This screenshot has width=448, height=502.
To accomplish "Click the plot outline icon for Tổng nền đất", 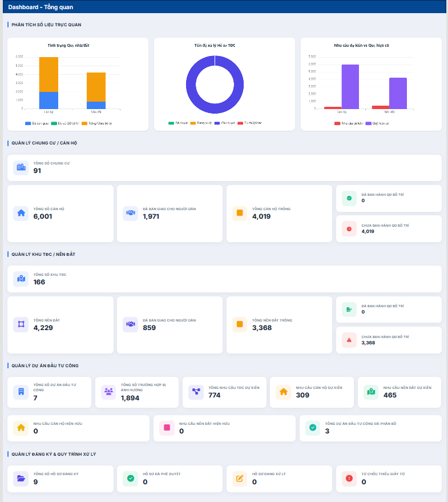I will [x=21, y=324].
